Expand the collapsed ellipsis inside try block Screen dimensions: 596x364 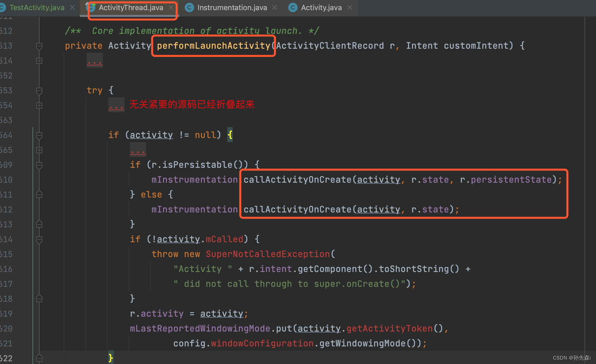116,106
